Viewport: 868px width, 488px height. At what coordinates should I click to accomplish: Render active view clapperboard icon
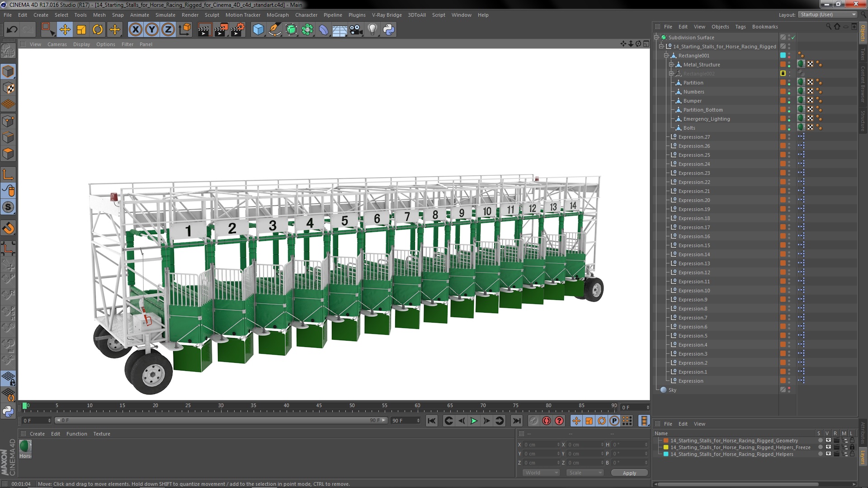[204, 30]
